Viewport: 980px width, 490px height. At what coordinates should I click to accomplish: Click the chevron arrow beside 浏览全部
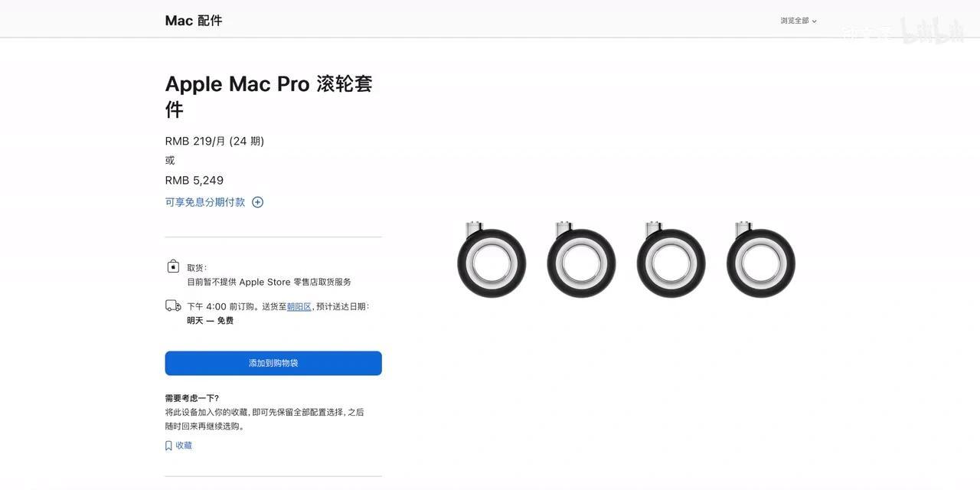point(814,21)
